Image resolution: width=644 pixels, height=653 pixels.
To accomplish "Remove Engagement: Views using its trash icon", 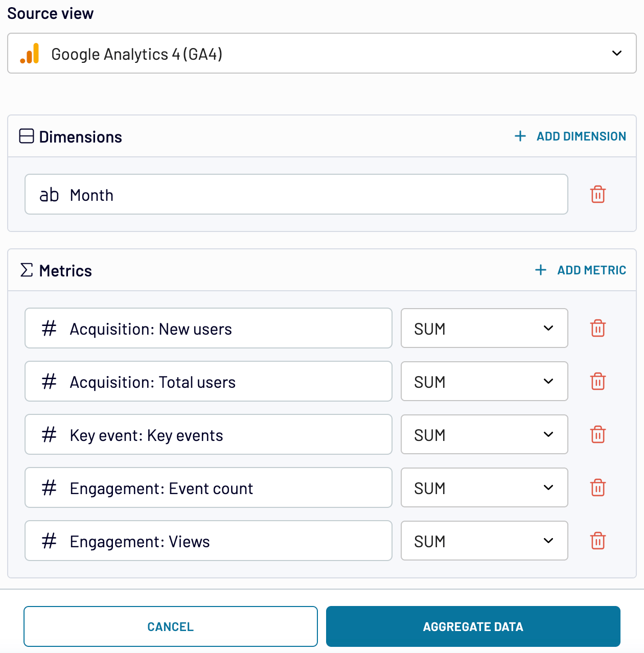I will point(597,541).
